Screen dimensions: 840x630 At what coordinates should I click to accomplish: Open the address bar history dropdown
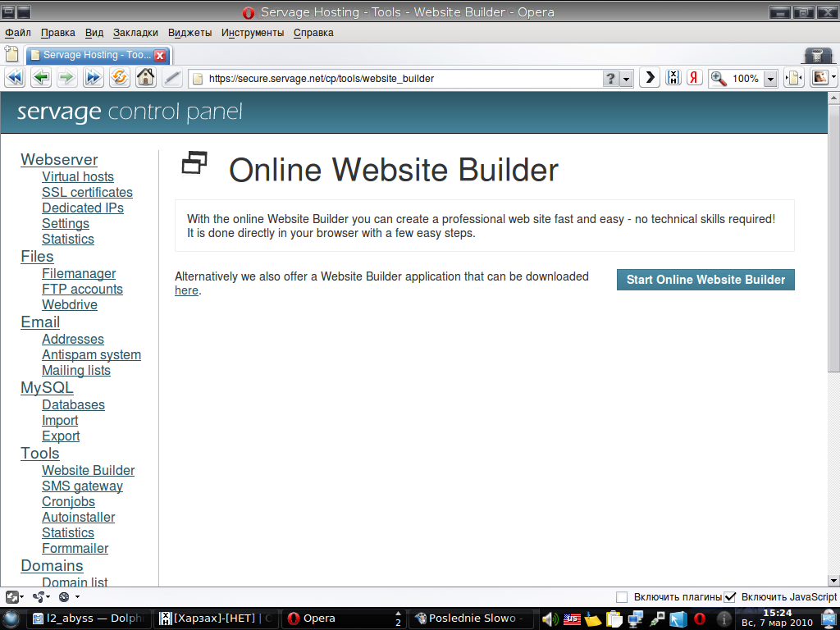click(626, 79)
